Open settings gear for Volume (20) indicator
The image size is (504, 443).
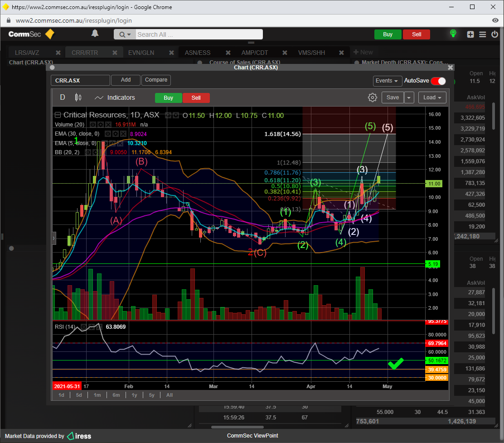(101, 124)
